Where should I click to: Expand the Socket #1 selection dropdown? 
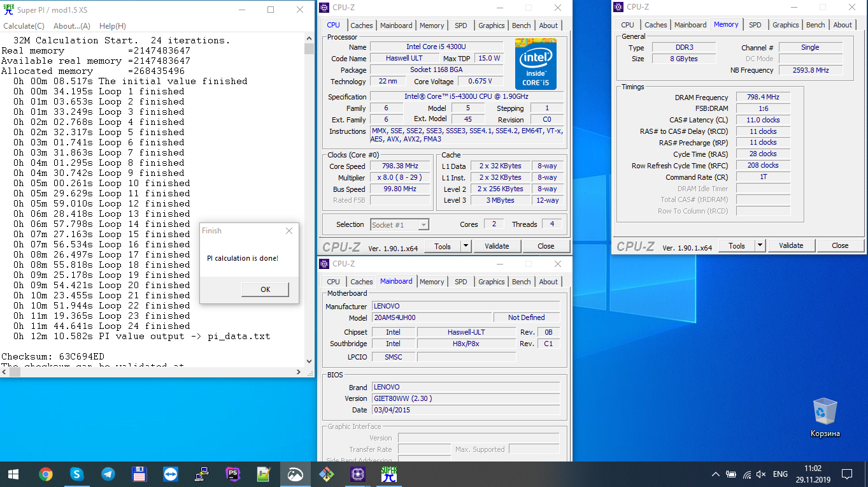(x=423, y=224)
